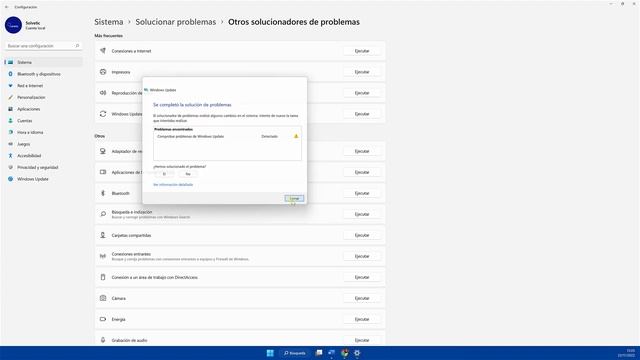Click the search magnifier in settings box
The height and width of the screenshot is (360, 640).
point(77,46)
